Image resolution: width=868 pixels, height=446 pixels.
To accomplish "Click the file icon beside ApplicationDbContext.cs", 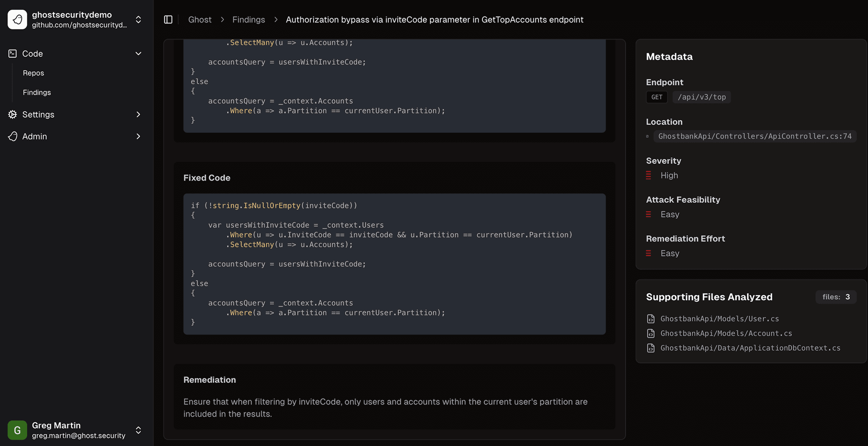I will point(651,348).
